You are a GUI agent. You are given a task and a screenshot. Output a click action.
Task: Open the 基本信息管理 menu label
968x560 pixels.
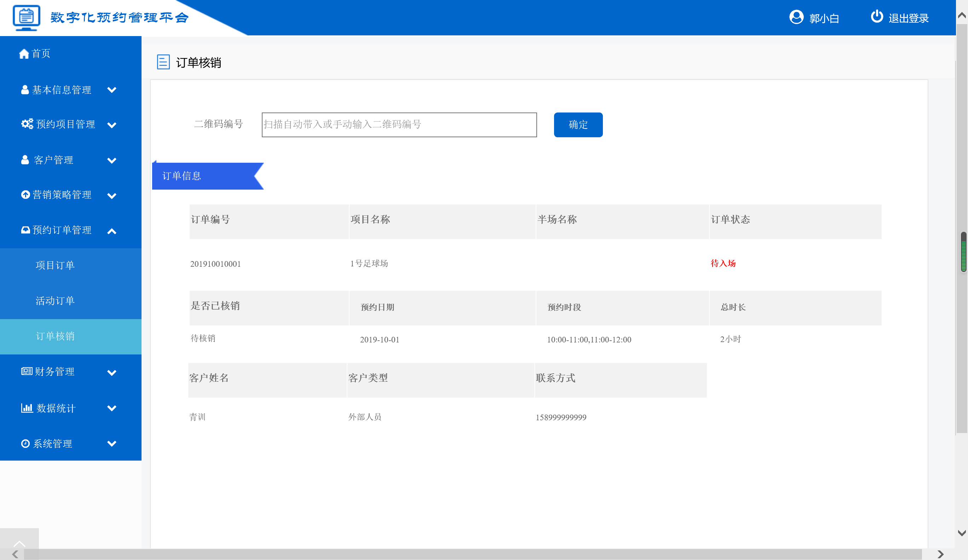point(62,90)
